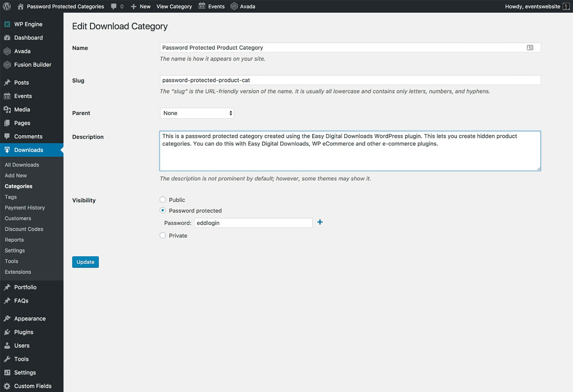573x392 pixels.
Task: Click the Events calendar icon in sidebar
Action: (x=7, y=96)
